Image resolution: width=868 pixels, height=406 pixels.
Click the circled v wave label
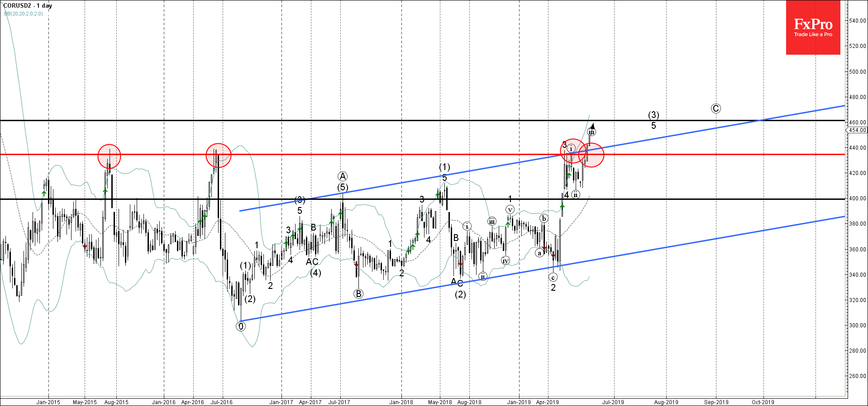(510, 209)
